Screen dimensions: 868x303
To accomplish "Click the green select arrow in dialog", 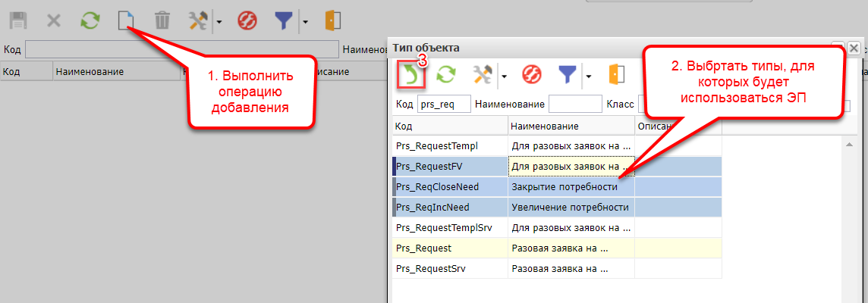I will point(411,74).
